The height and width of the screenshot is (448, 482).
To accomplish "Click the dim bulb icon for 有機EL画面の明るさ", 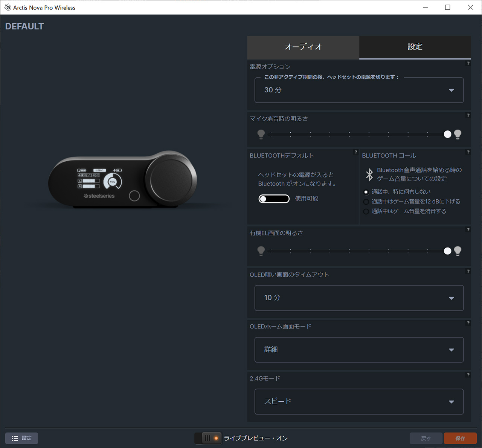I will tap(261, 251).
